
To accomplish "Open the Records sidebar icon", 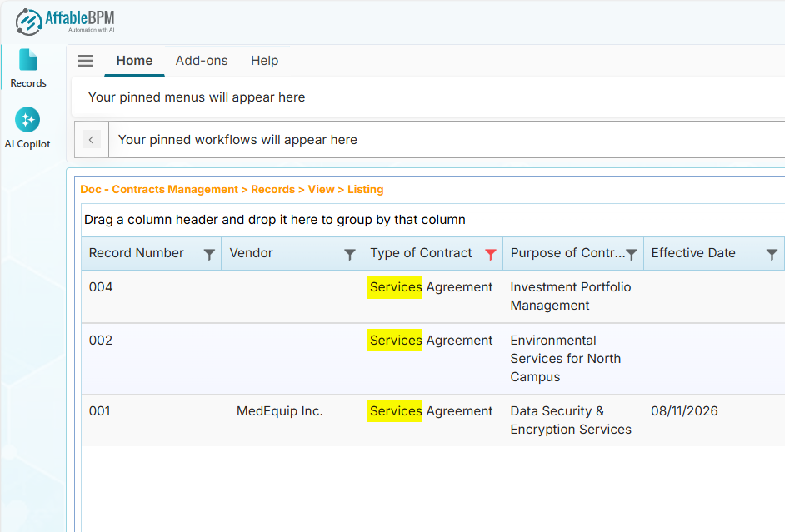I will pos(28,68).
